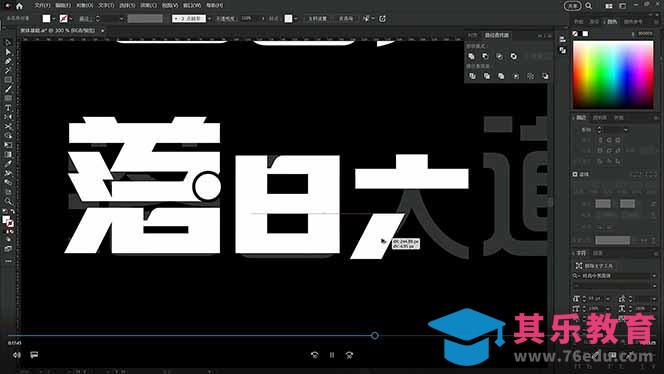Toggle the dashed line checkbox

(575, 174)
